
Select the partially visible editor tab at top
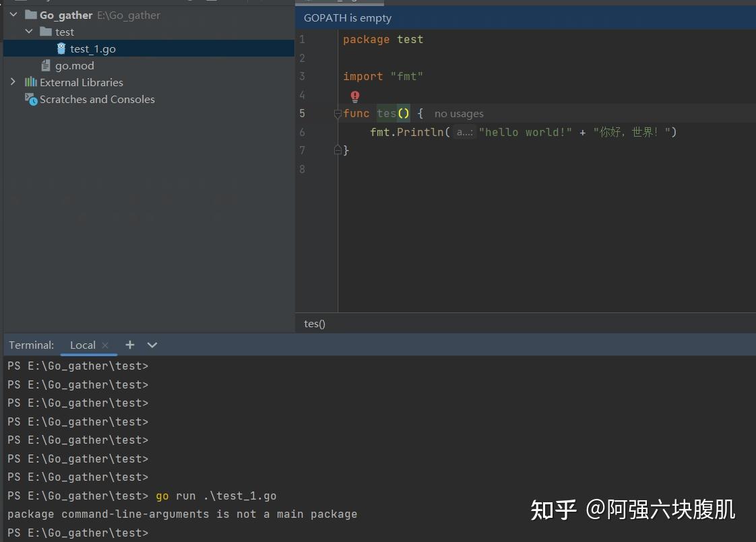[339, 3]
